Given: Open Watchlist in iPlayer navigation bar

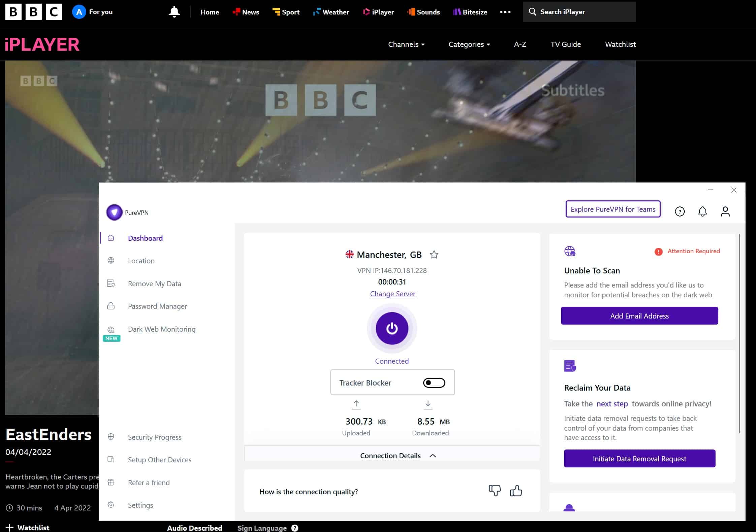Looking at the screenshot, I should click(620, 44).
